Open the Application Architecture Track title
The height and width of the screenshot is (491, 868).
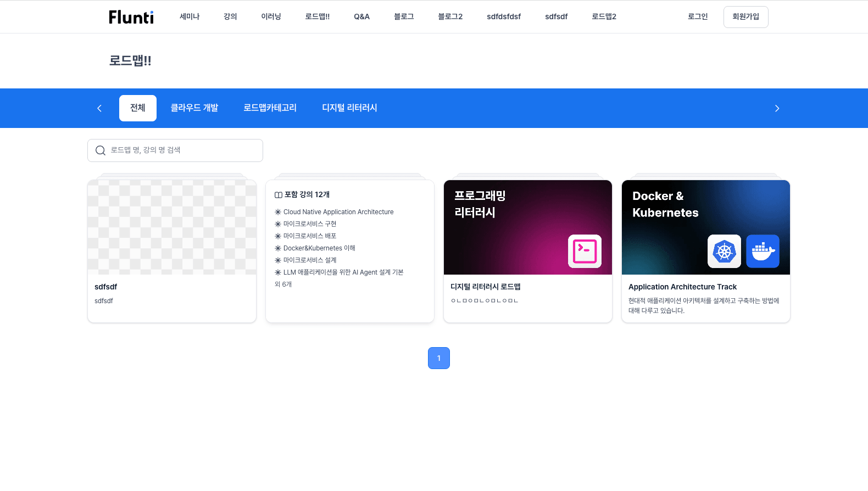(x=682, y=287)
